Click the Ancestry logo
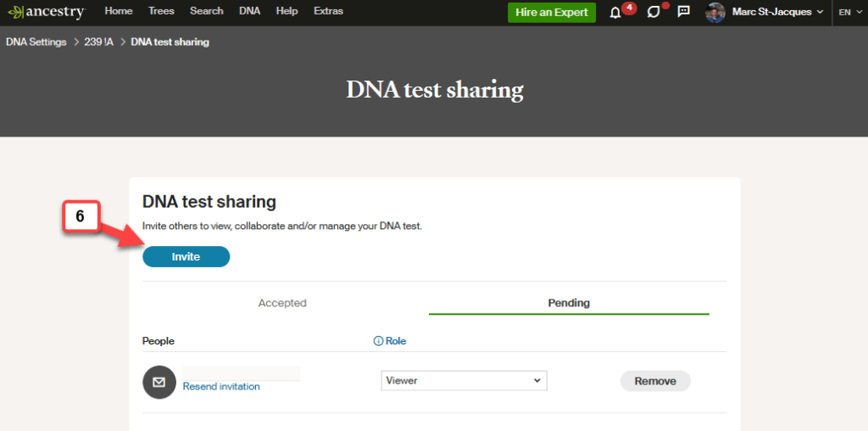This screenshot has width=868, height=431. 47,12
